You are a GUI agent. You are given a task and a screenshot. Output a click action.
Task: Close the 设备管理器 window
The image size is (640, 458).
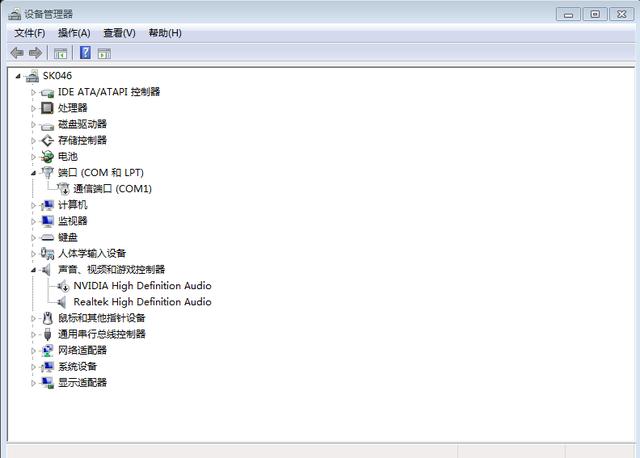pyautogui.click(x=621, y=14)
